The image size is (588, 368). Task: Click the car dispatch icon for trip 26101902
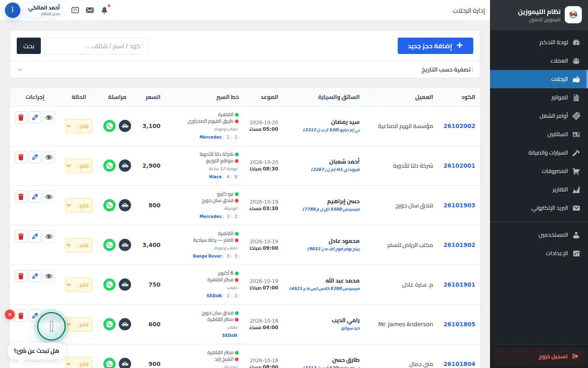125,245
